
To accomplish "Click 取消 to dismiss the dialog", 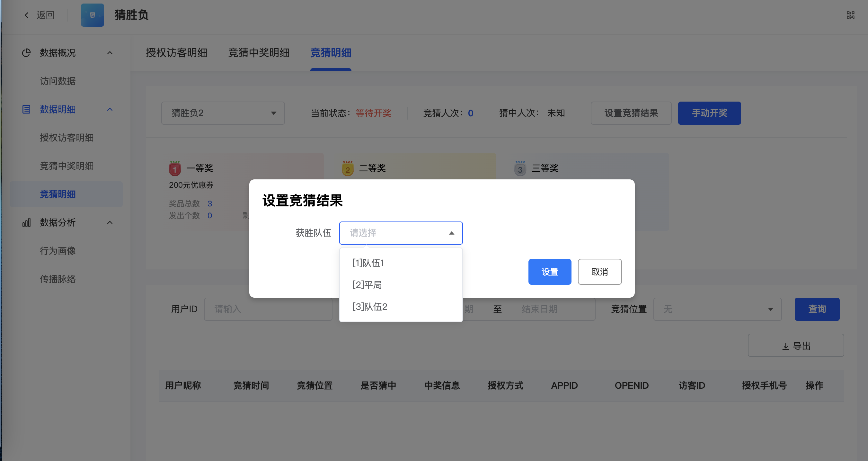I will pyautogui.click(x=599, y=272).
